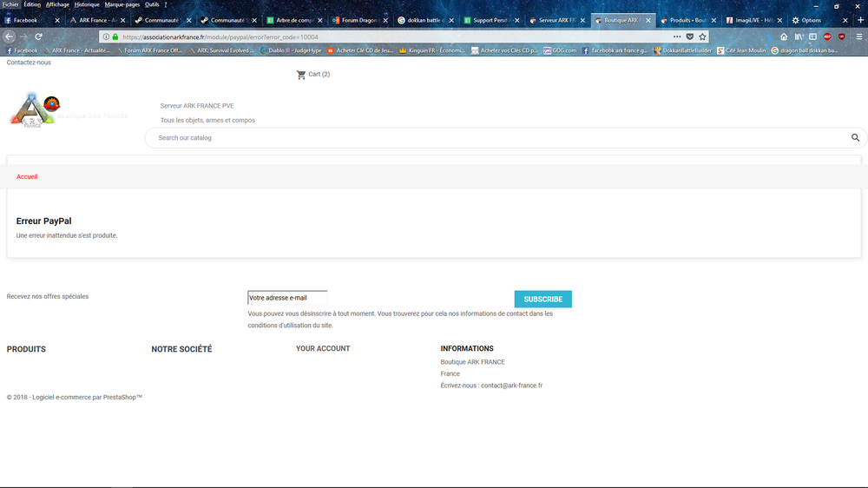Open Tous les objets, armes et compos

pos(207,120)
